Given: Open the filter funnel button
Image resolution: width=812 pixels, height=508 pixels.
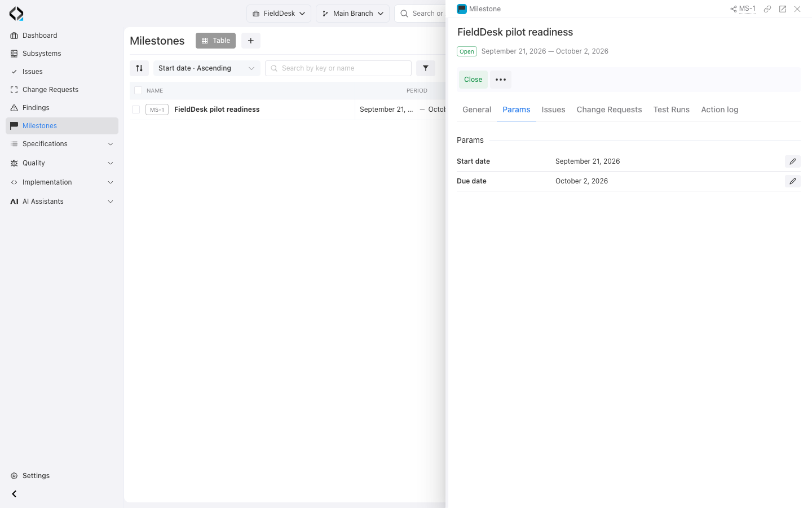Looking at the screenshot, I should point(426,68).
